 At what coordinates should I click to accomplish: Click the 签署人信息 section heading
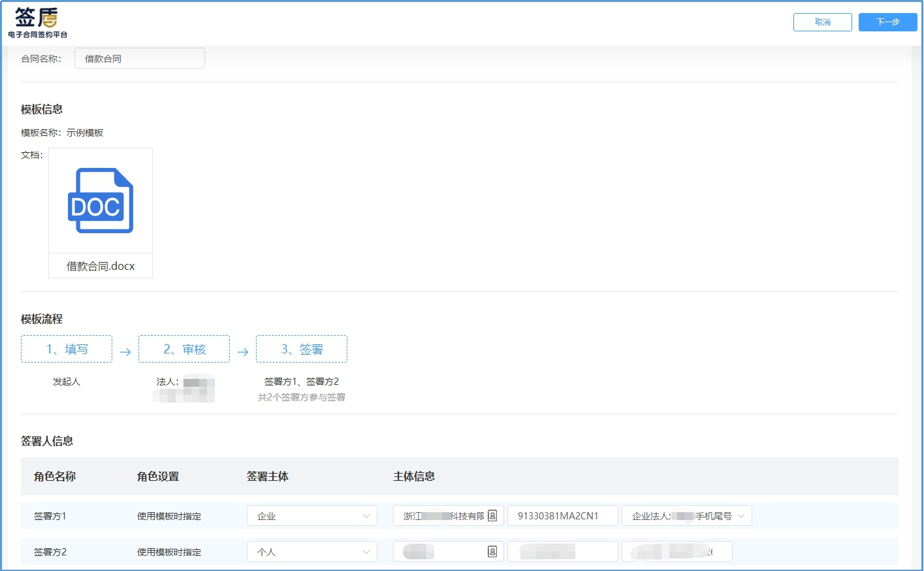[47, 441]
